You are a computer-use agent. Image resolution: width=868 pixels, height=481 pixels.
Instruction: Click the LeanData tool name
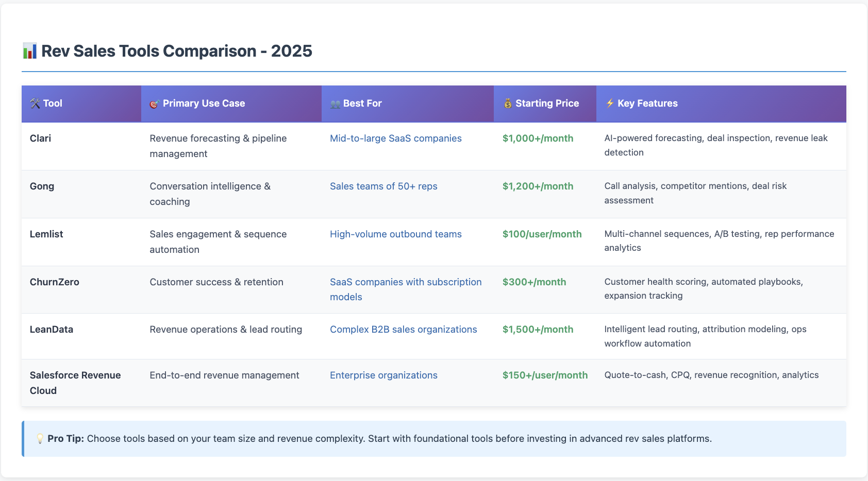(52, 330)
